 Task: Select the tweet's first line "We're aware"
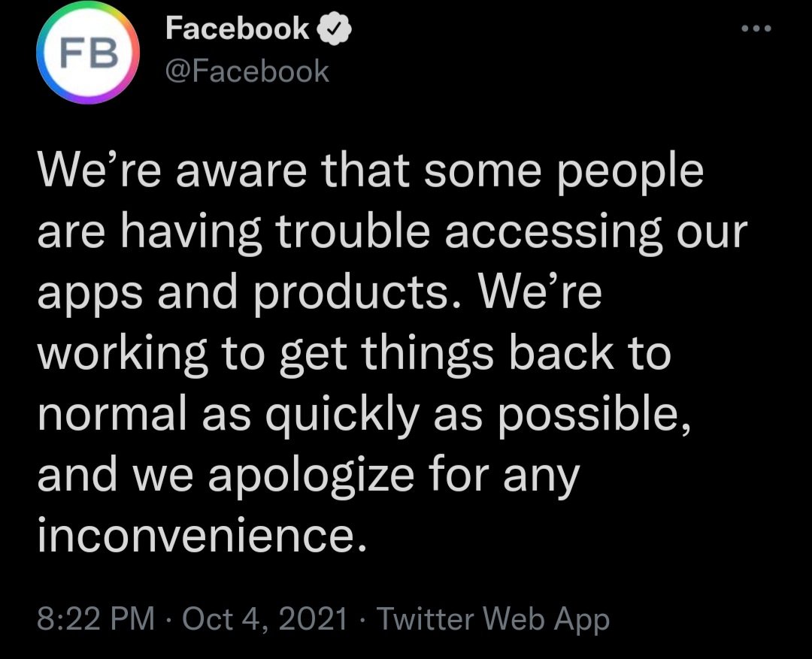(x=172, y=171)
